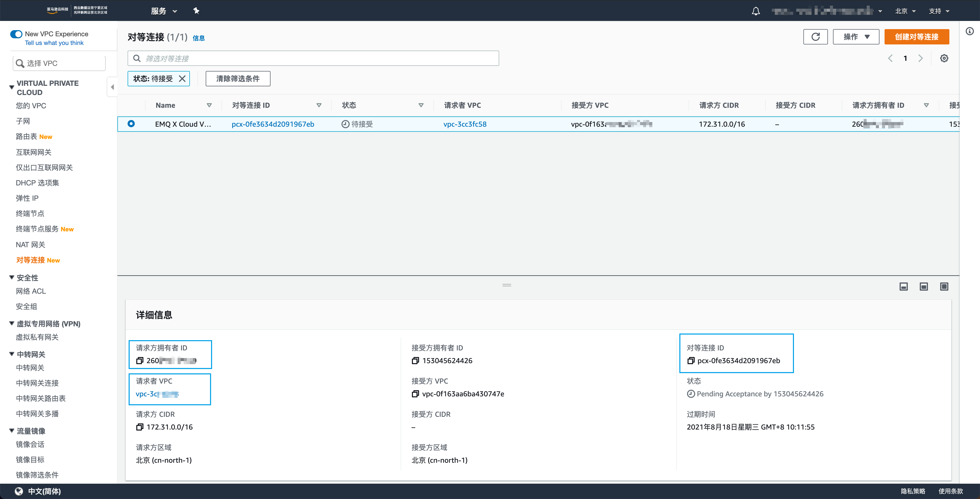Click the filter peering connections search field
The height and width of the screenshot is (499, 980).
pyautogui.click(x=313, y=58)
